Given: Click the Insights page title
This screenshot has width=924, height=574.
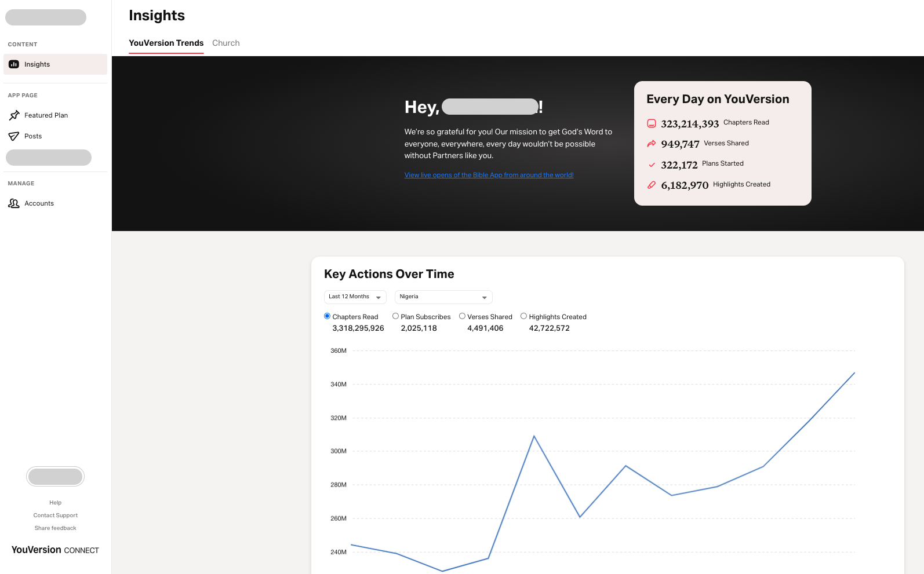Looking at the screenshot, I should click(157, 16).
